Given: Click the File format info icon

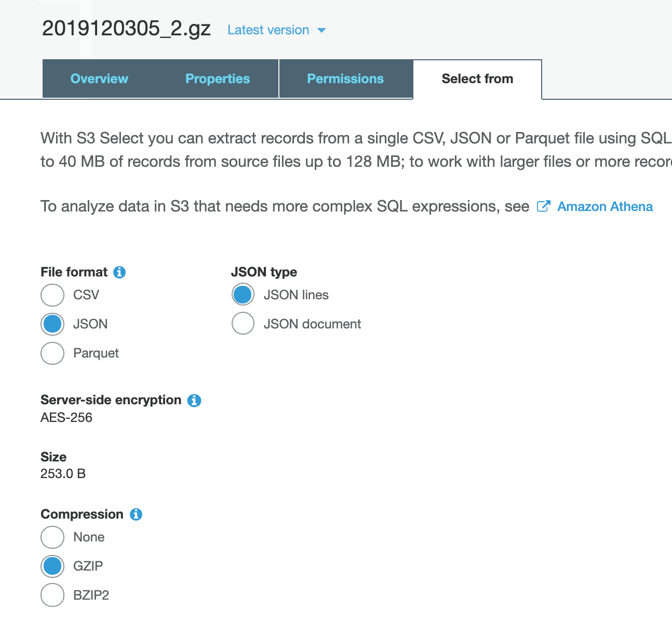Looking at the screenshot, I should tap(119, 272).
